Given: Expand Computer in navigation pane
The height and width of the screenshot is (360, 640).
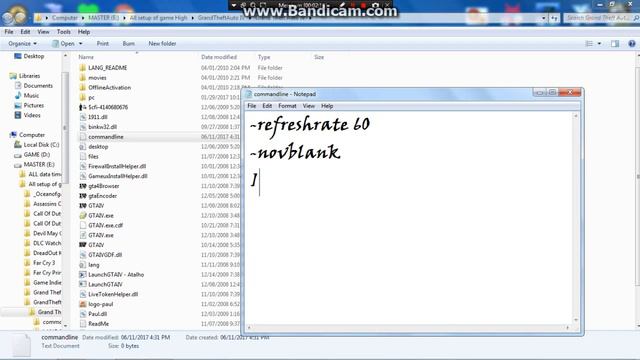Looking at the screenshot, I should [32, 135].
